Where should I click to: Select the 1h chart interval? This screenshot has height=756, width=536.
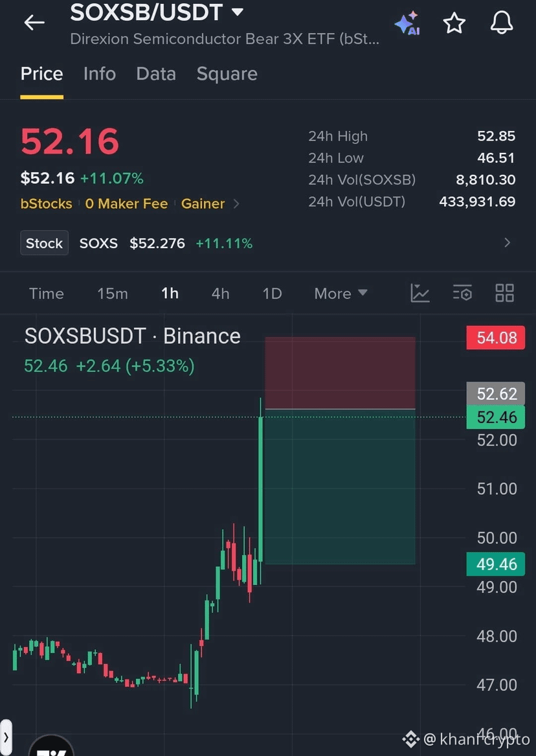[170, 293]
